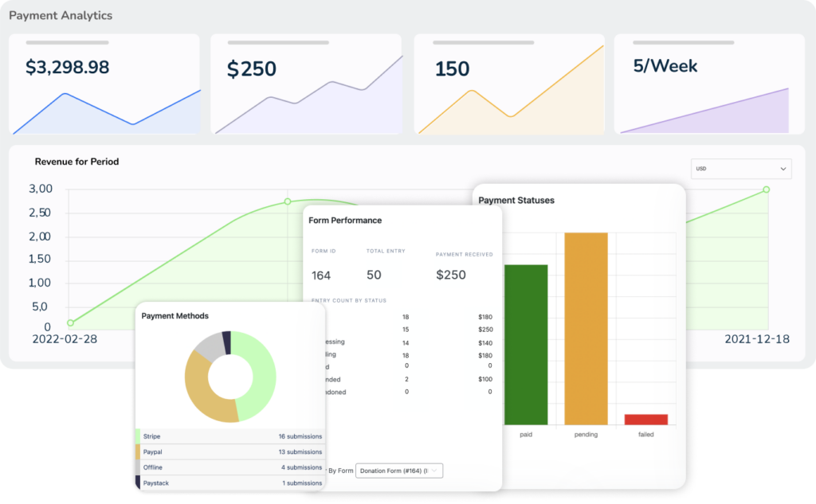Viewport: 816px width, 504px height.
Task: Click the pending label under the bars
Action: [x=586, y=434]
